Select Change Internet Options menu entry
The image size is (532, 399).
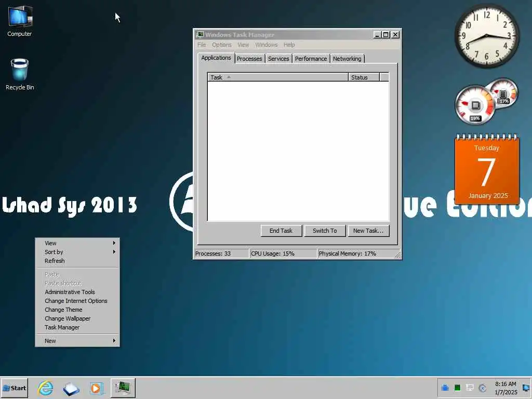click(77, 301)
